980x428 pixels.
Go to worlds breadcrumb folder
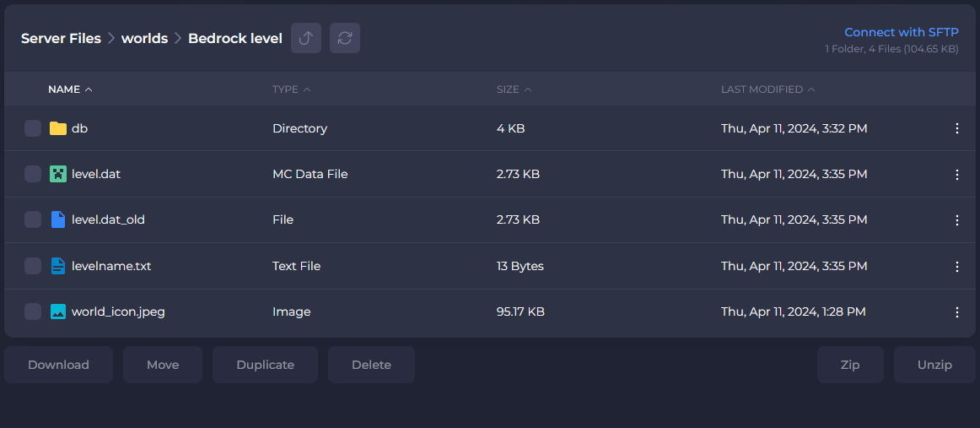pos(144,39)
